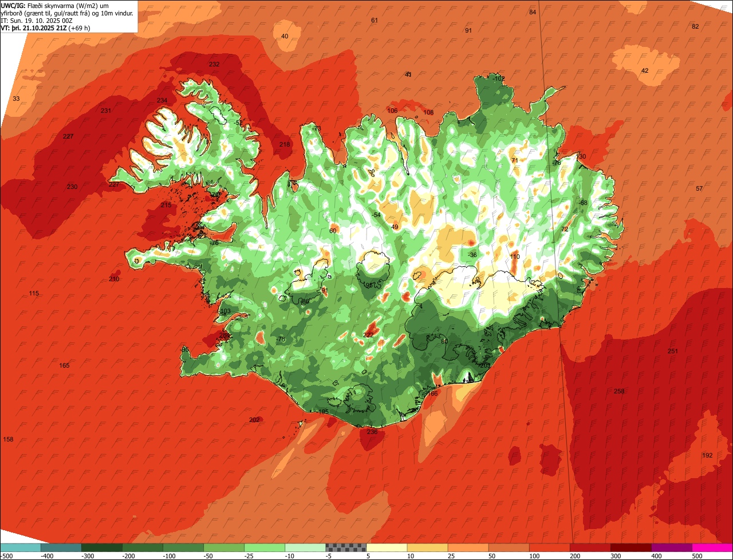Click the value 102 on the northern peninsula
The width and height of the screenshot is (733, 560).
click(x=499, y=78)
